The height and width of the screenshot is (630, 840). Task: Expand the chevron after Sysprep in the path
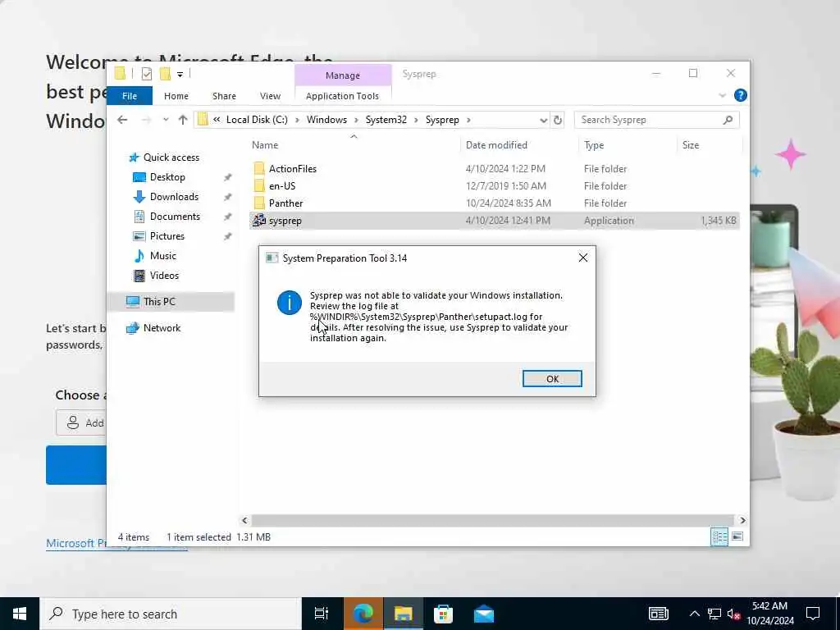point(468,120)
